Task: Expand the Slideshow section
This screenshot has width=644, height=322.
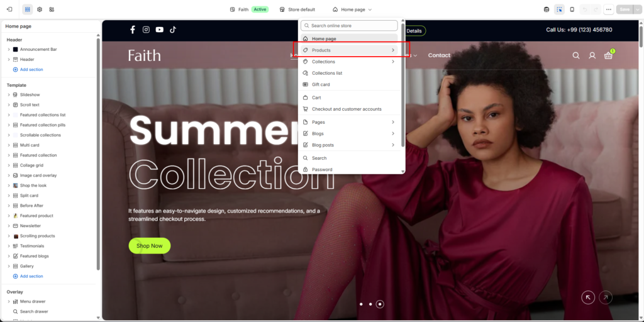Action: pos(9,95)
